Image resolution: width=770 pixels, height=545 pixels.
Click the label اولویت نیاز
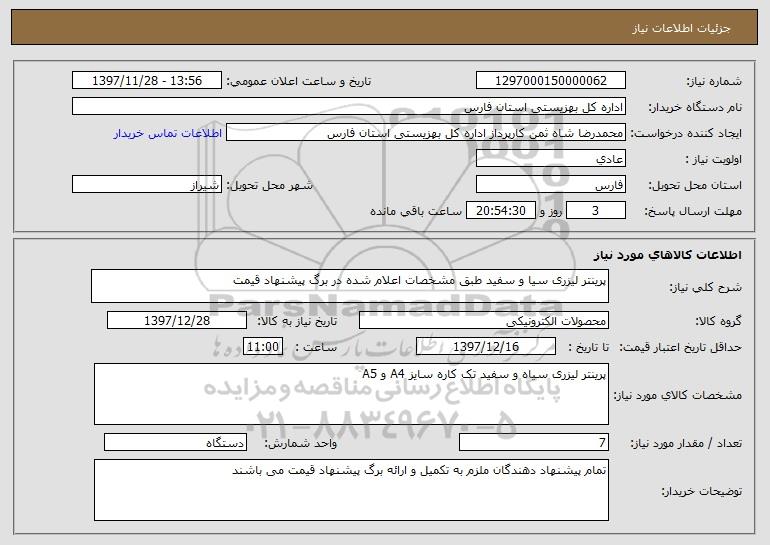[x=714, y=159]
